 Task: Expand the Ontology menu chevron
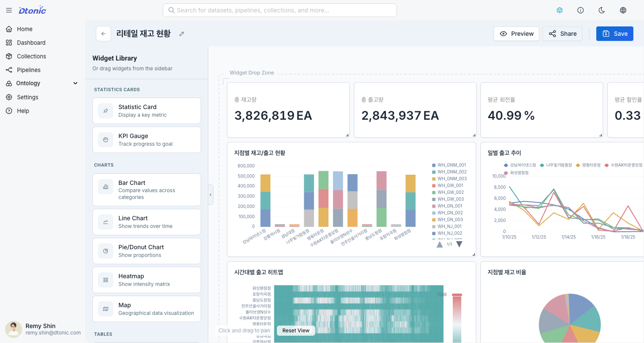[x=75, y=83]
